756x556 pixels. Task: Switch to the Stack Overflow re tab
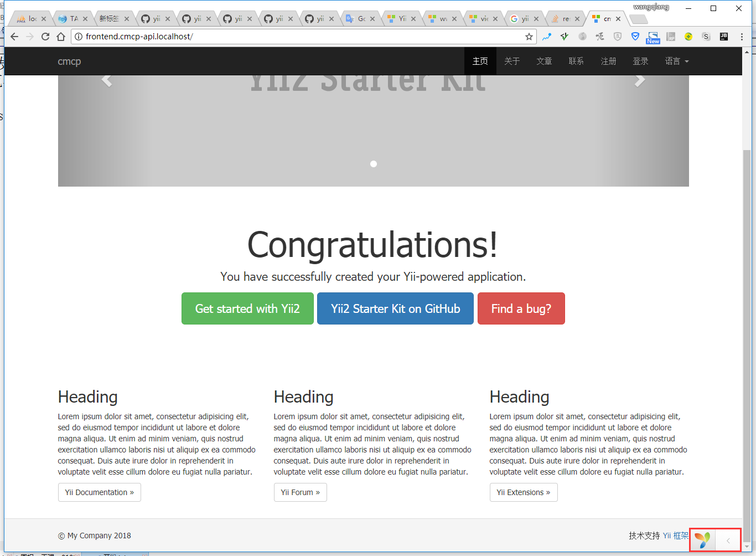point(561,19)
